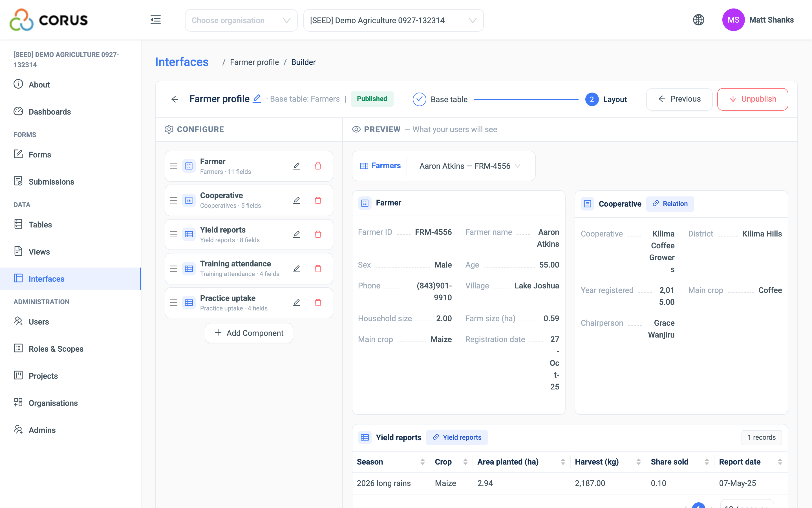
Task: Open the Demo Agriculture project dropdown
Action: pyautogui.click(x=393, y=21)
